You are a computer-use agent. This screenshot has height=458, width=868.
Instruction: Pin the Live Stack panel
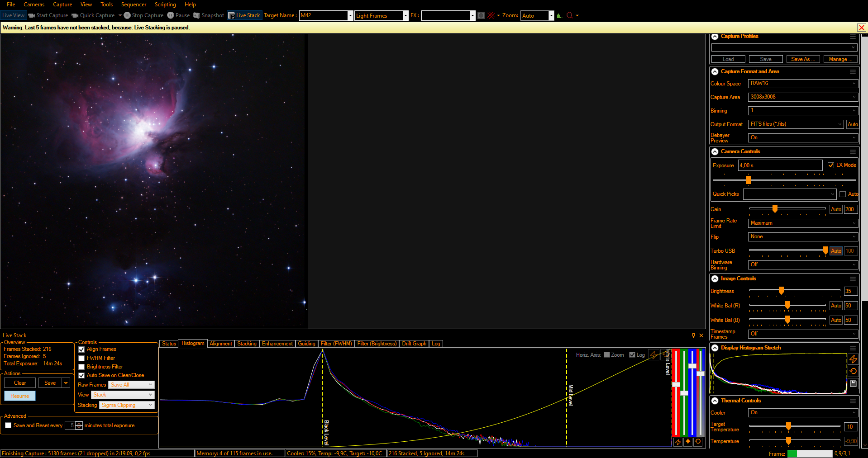coord(693,335)
